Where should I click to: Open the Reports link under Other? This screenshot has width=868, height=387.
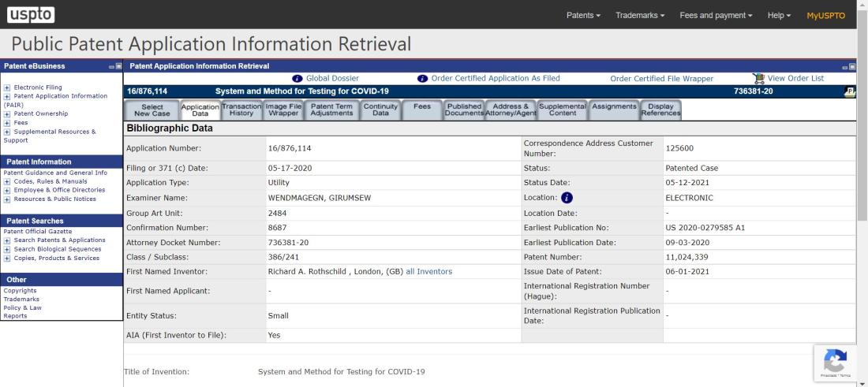click(x=15, y=316)
